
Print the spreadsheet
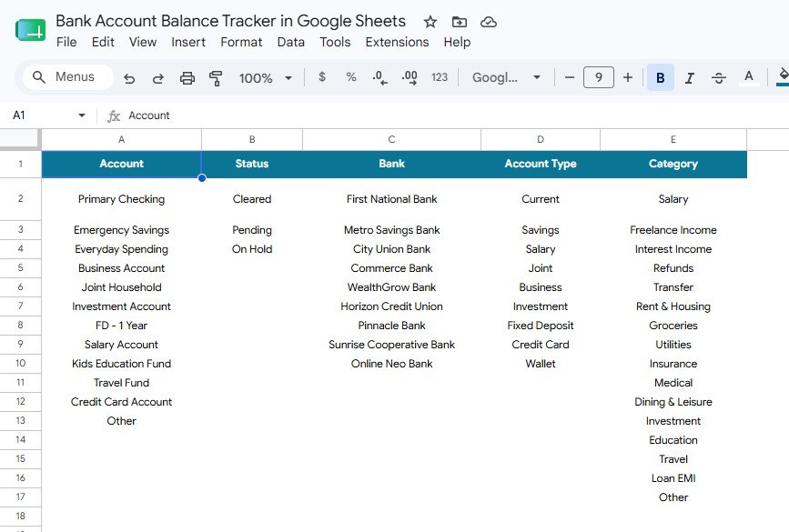pyautogui.click(x=187, y=78)
